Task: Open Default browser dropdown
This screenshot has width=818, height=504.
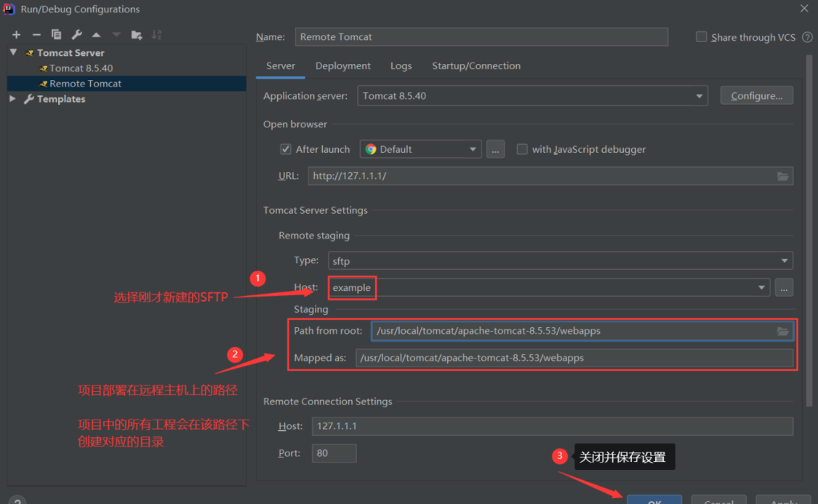Action: click(420, 149)
